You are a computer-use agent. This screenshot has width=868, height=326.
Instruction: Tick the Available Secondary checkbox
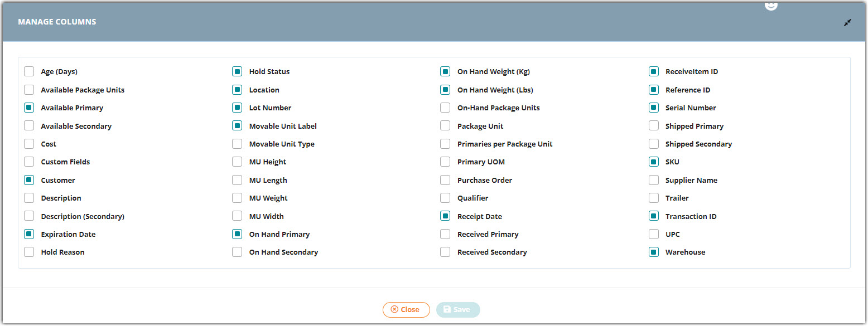point(29,126)
